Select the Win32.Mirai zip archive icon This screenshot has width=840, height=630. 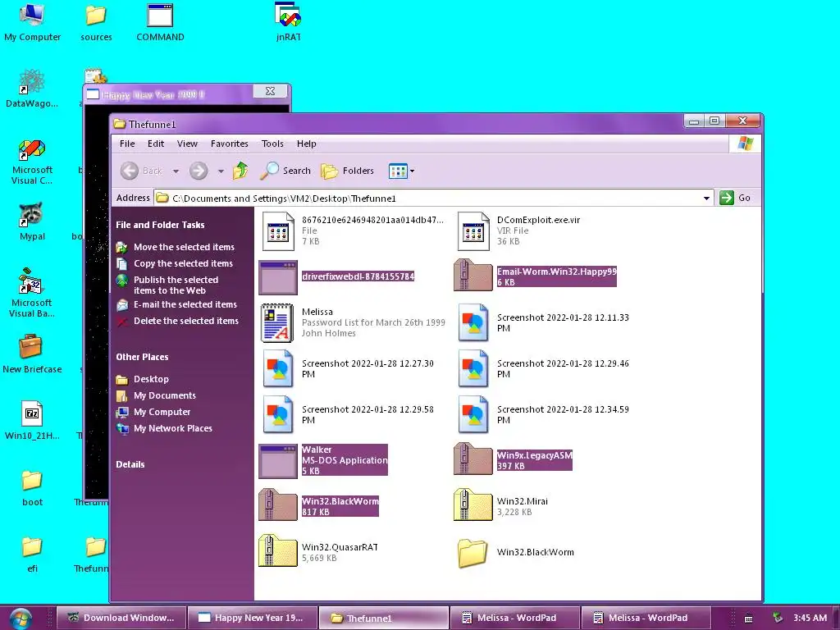[x=472, y=505]
